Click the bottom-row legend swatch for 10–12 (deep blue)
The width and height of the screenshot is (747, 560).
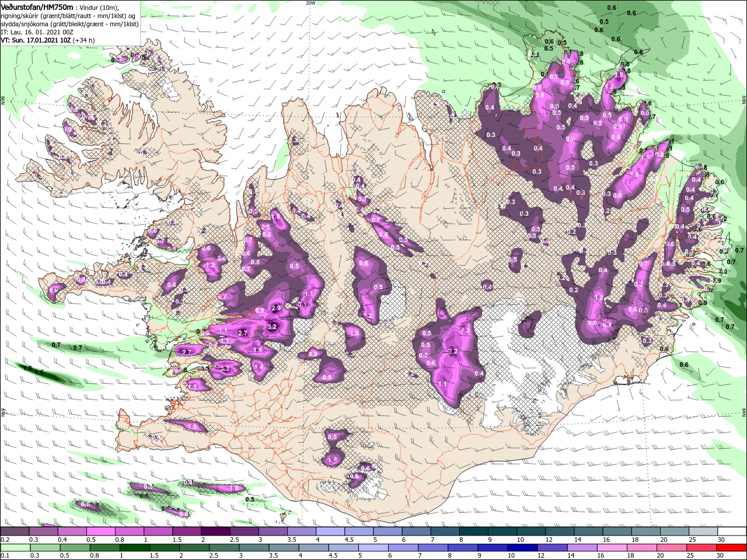coord(523,547)
